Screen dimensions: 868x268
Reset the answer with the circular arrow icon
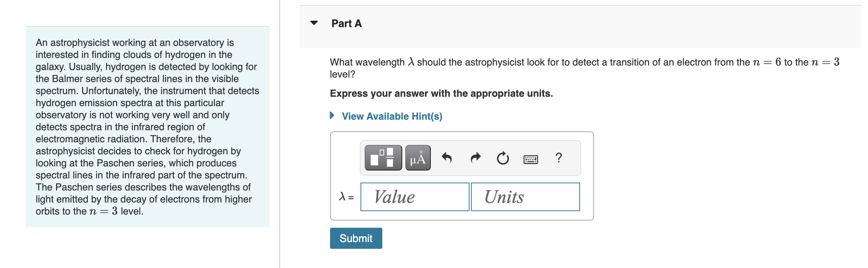(503, 158)
